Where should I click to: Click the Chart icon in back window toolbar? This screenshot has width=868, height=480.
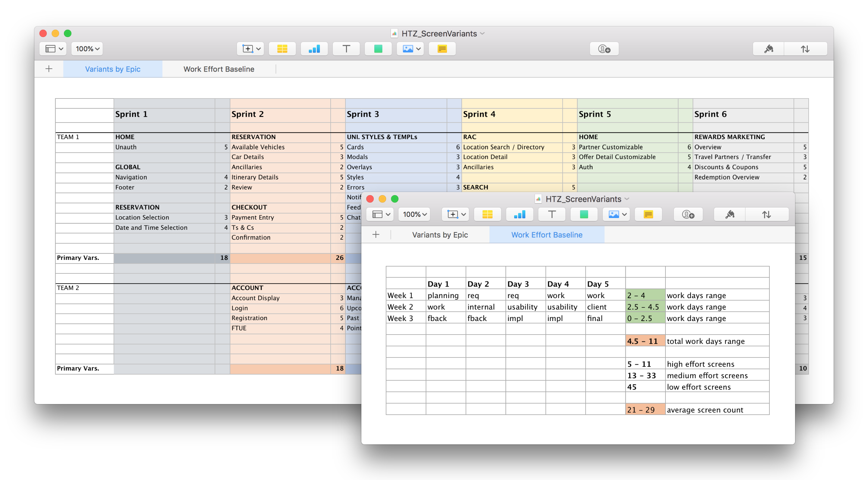pos(314,49)
